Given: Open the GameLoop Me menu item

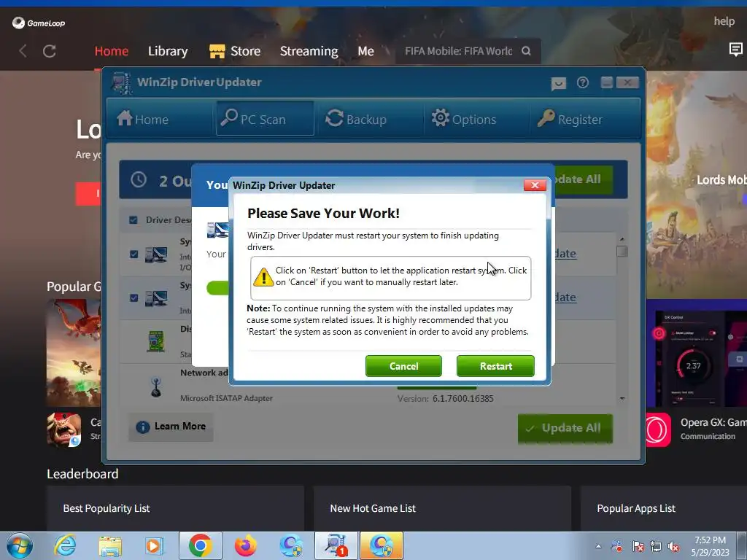Looking at the screenshot, I should (366, 51).
